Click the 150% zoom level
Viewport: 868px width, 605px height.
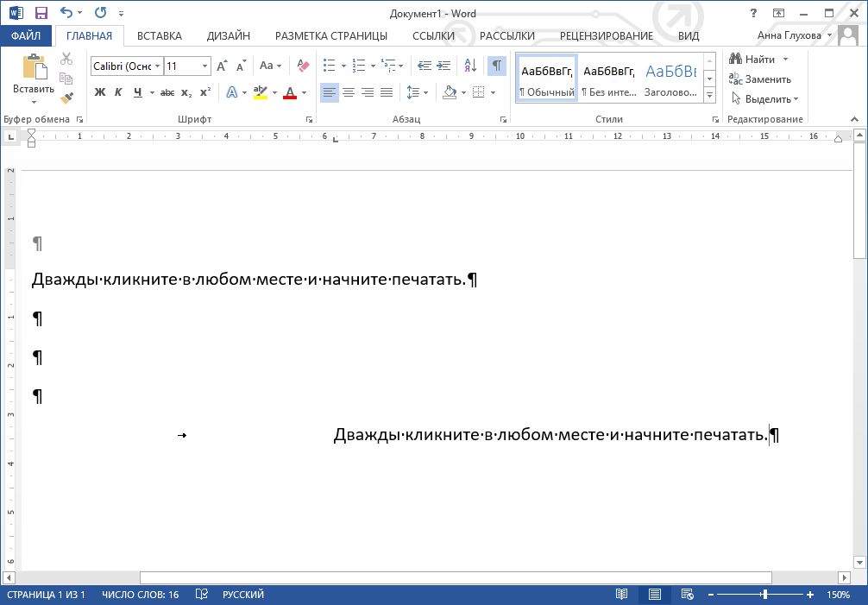(x=838, y=595)
